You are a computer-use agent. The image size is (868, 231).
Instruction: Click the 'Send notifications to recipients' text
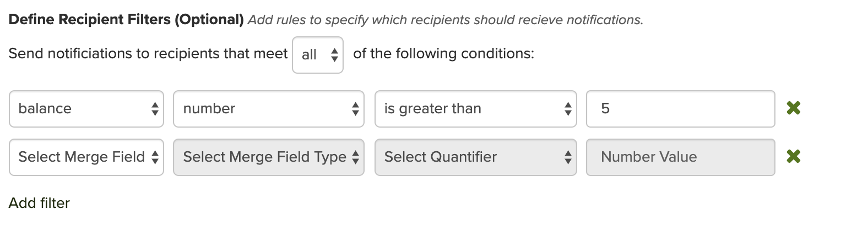[x=148, y=54]
